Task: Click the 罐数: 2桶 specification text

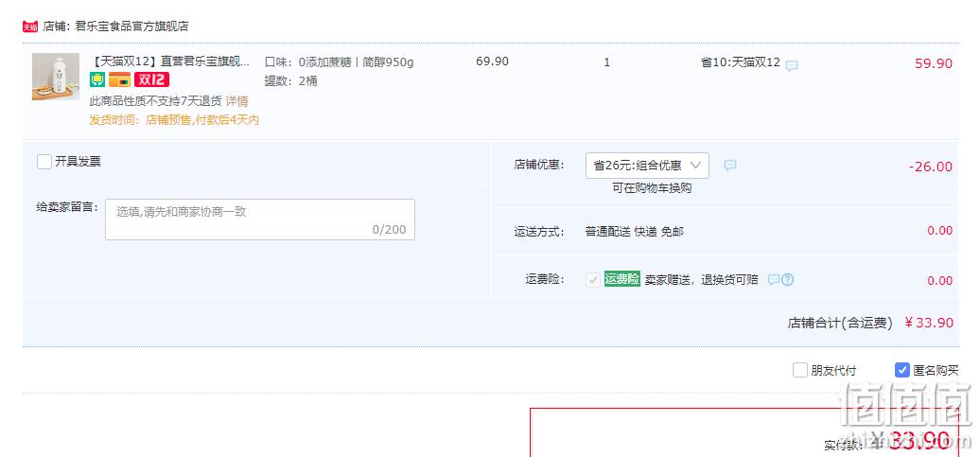Action: coord(290,80)
